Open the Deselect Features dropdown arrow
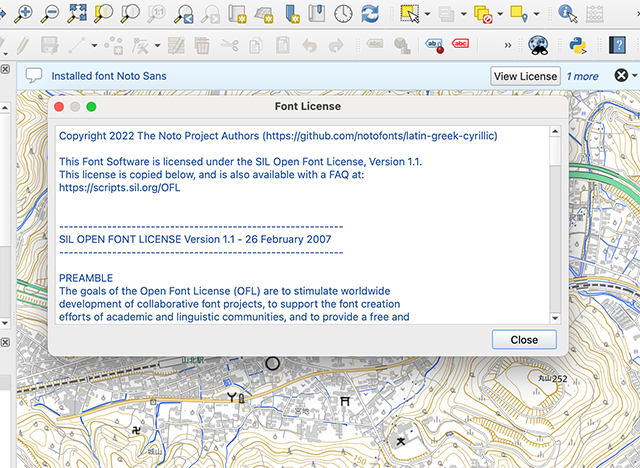Image resolution: width=640 pixels, height=468 pixels. 500,14
